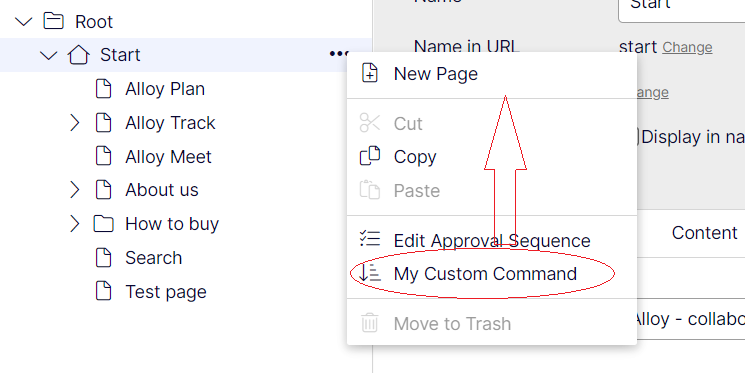Collapse the Start tree node
This screenshot has height=373, width=745.
tap(48, 55)
